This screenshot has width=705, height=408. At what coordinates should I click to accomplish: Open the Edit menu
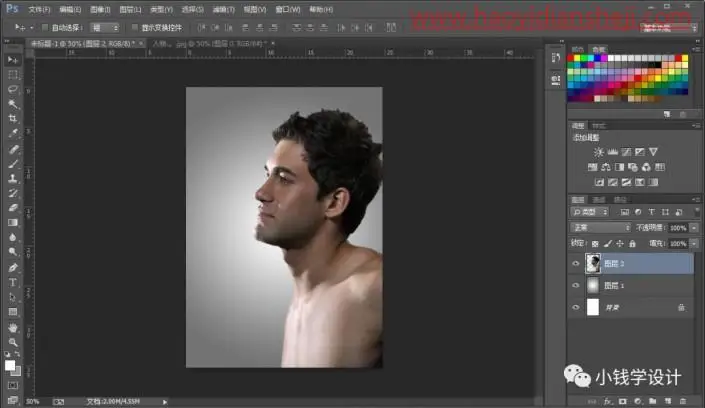pyautogui.click(x=70, y=9)
